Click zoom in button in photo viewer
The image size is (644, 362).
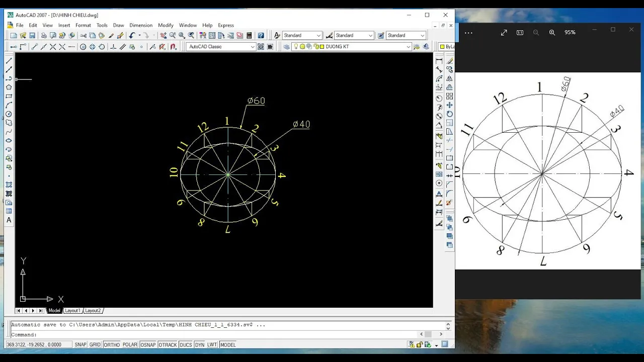pyautogui.click(x=552, y=32)
